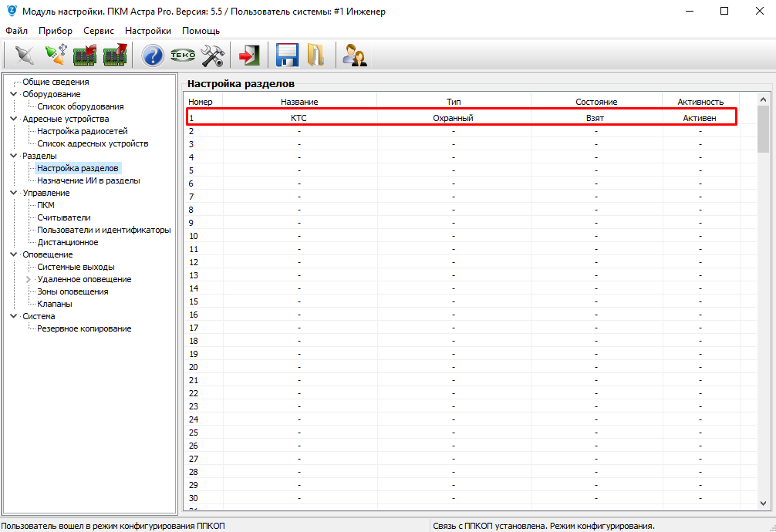This screenshot has width=776, height=532.
Task: Open the Помощь menu
Action: coord(201,31)
